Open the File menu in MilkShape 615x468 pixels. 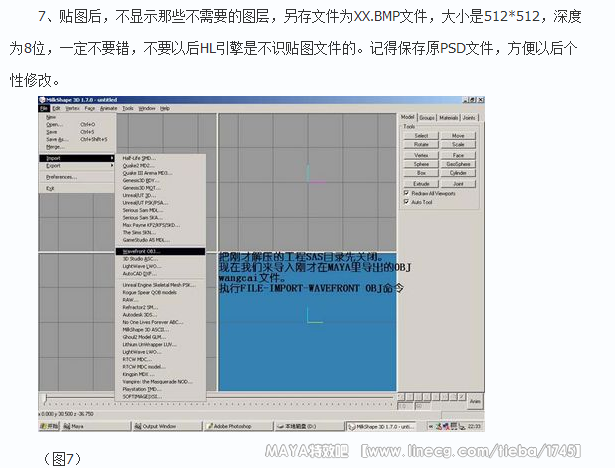tap(44, 108)
